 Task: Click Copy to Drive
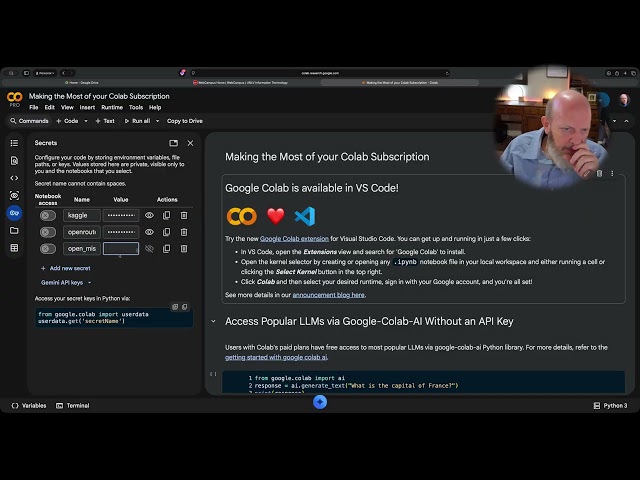(184, 121)
